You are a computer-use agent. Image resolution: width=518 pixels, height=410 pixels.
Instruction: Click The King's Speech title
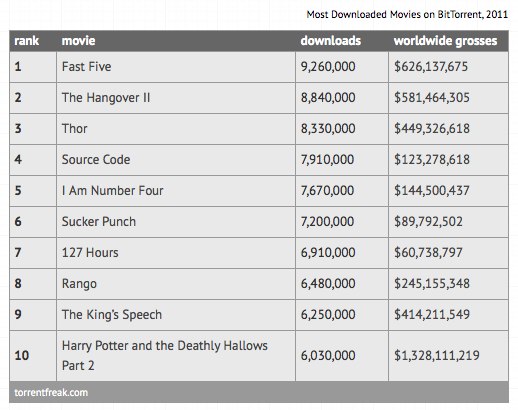pos(112,315)
